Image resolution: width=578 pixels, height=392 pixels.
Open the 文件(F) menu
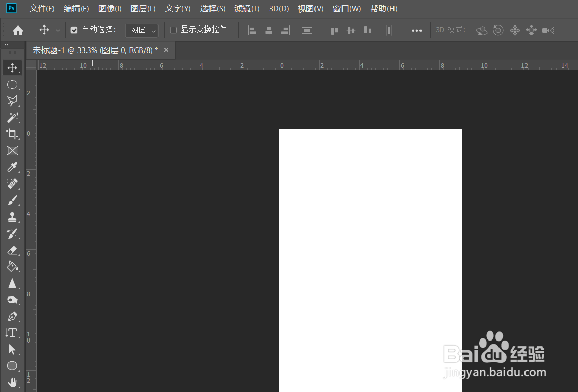coord(42,9)
